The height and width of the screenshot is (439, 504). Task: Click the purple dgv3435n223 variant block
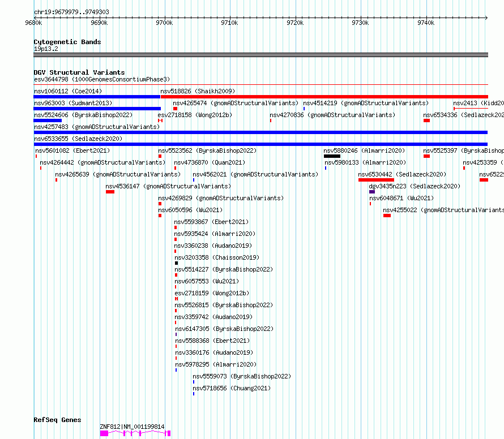tap(372, 192)
